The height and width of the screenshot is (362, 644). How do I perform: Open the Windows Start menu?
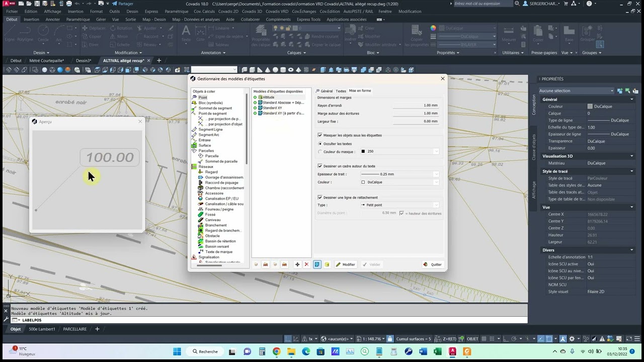tap(177, 351)
